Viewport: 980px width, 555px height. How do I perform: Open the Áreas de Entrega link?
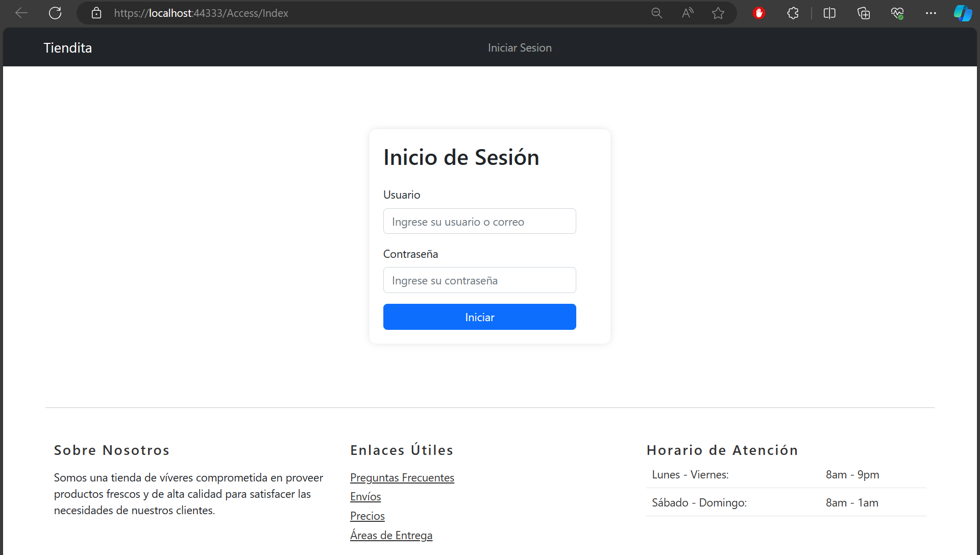pos(391,536)
